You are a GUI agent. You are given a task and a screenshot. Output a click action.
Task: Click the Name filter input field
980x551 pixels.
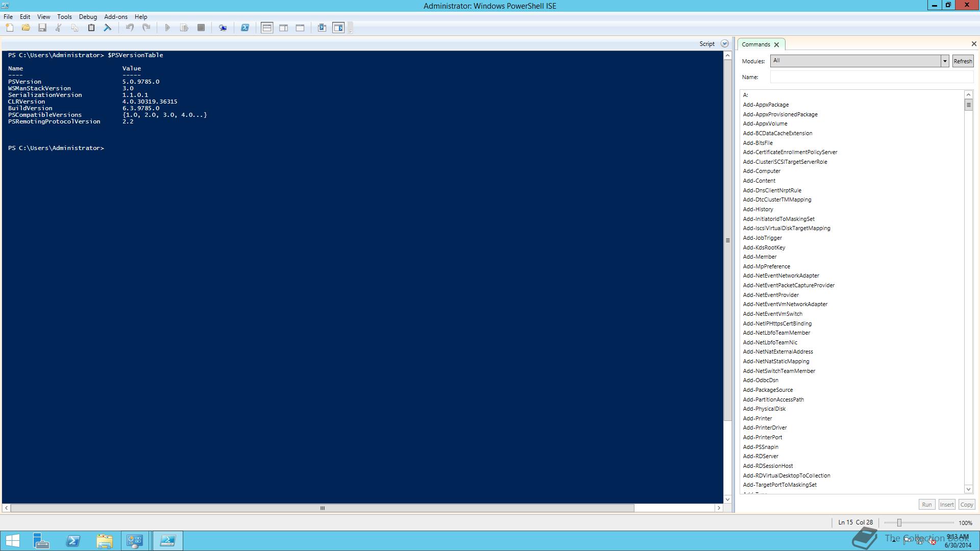[x=871, y=77]
